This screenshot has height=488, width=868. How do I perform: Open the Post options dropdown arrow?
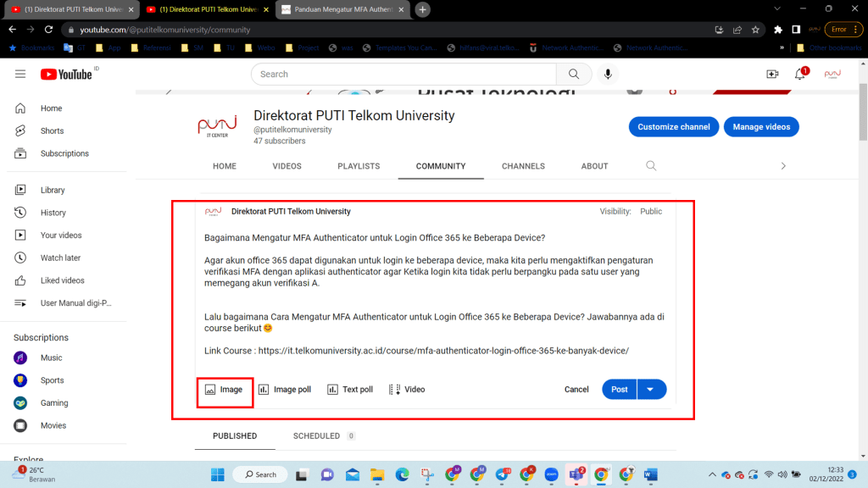tap(651, 390)
